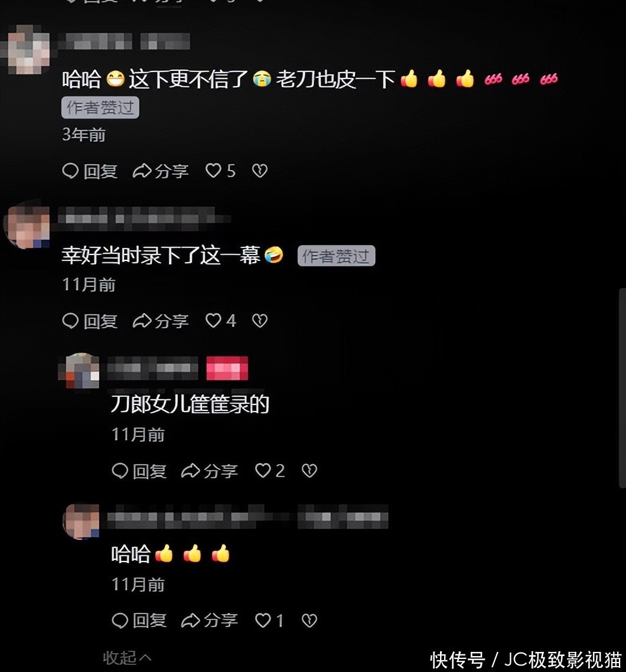Reply to 刀郎女儿筐筐录的 comment
Screen dimensions: 626x672
139,471
